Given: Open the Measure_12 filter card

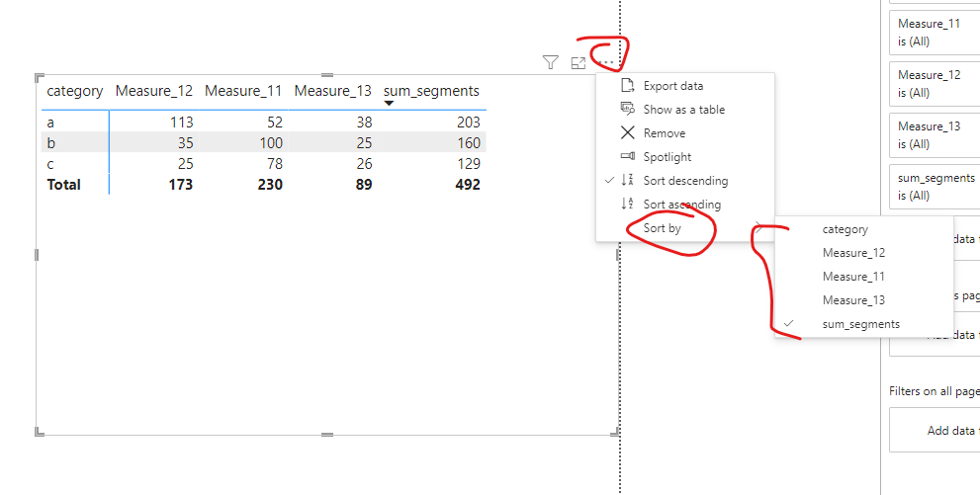Looking at the screenshot, I should pos(935,84).
